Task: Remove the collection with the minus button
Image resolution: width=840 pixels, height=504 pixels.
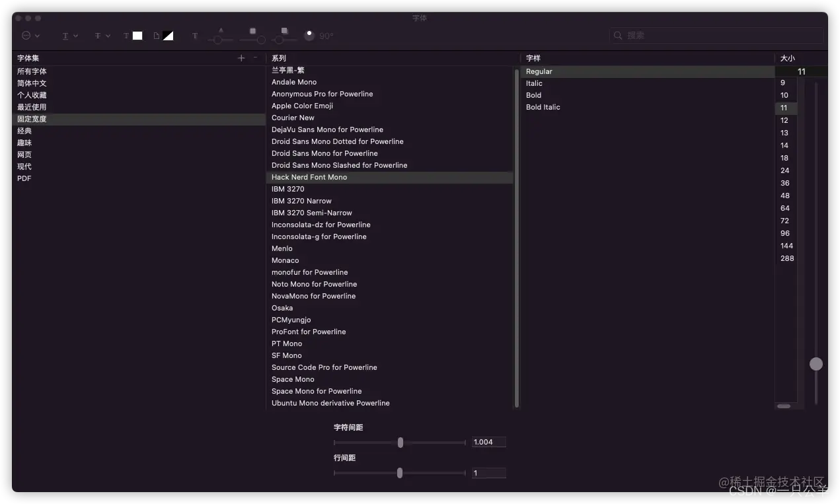Action: pyautogui.click(x=256, y=58)
